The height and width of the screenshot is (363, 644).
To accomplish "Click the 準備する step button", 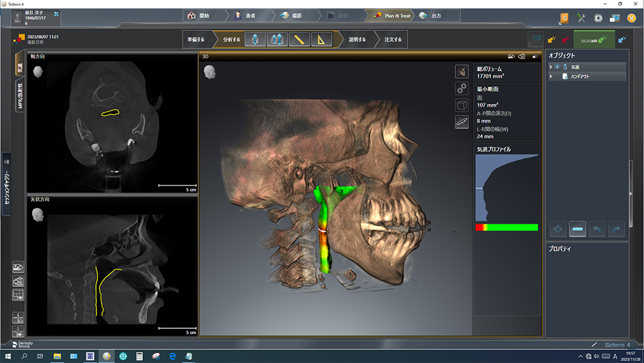I will [196, 40].
